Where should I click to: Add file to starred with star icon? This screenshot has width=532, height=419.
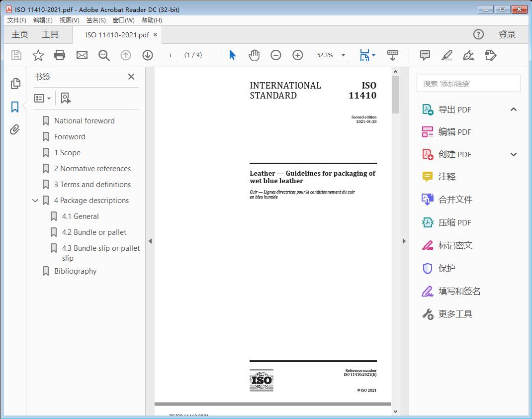[x=38, y=55]
